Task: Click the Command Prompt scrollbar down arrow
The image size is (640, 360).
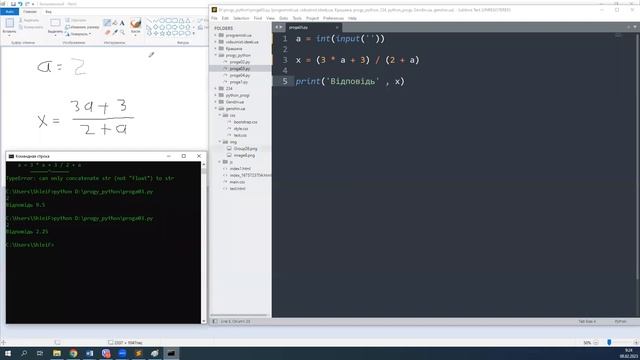Action: point(204,321)
